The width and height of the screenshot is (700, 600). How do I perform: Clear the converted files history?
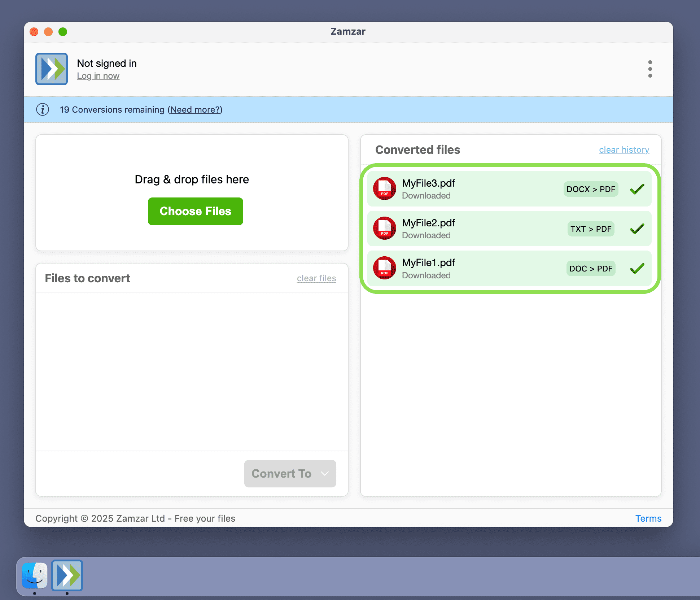624,149
